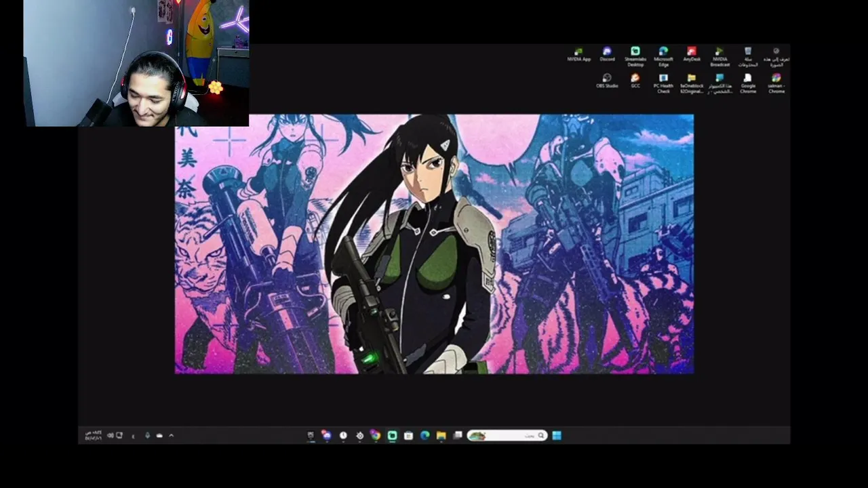Image resolution: width=868 pixels, height=488 pixels.
Task: Open the PC Health Check shortcut
Action: coord(663,83)
